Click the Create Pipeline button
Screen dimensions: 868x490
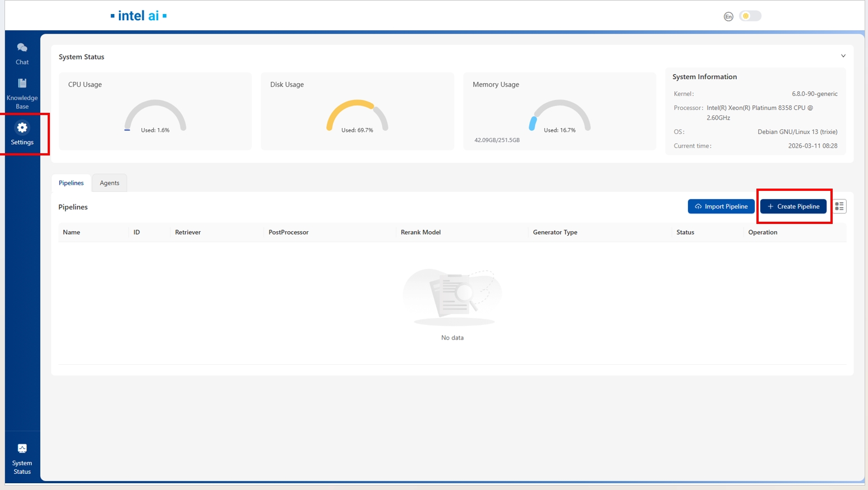point(793,207)
